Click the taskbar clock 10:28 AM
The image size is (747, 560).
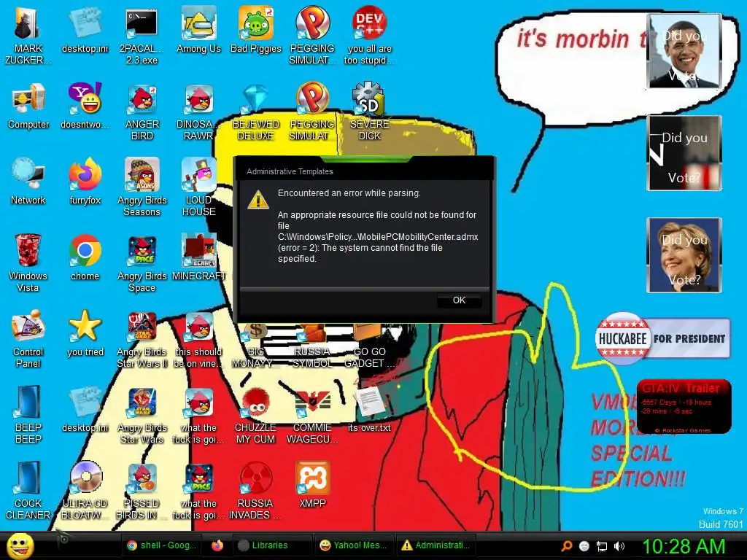(x=684, y=546)
